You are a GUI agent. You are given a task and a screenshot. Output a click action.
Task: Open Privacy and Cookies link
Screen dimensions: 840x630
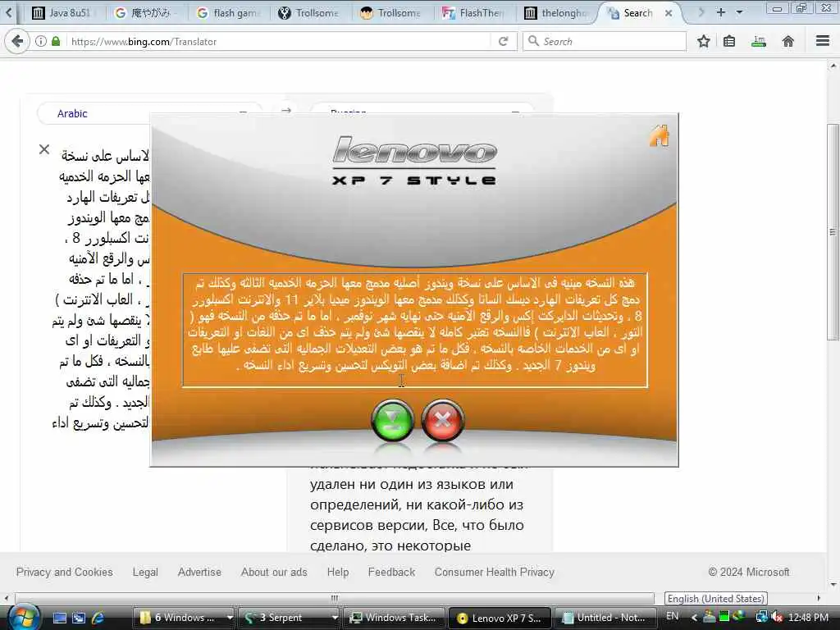click(64, 572)
